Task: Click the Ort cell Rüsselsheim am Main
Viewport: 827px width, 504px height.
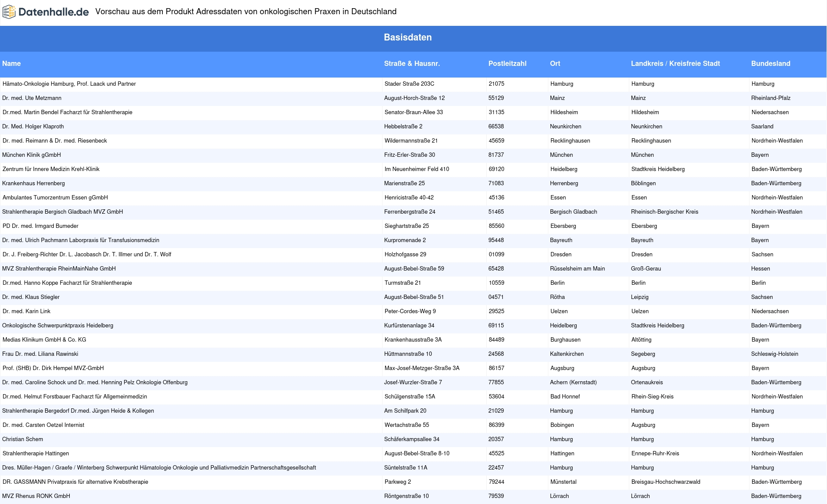Action: 577,269
